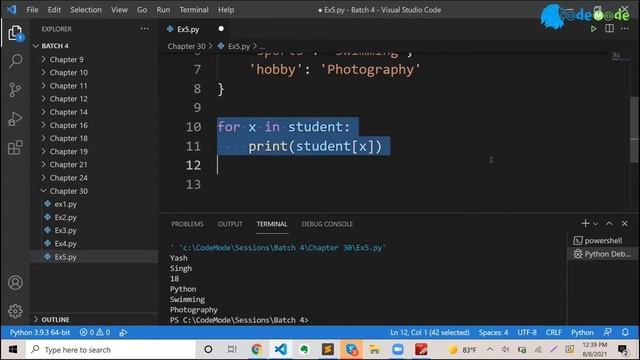Open the launch profile dropdown beside plus
The image size is (640, 360).
click(596, 224)
